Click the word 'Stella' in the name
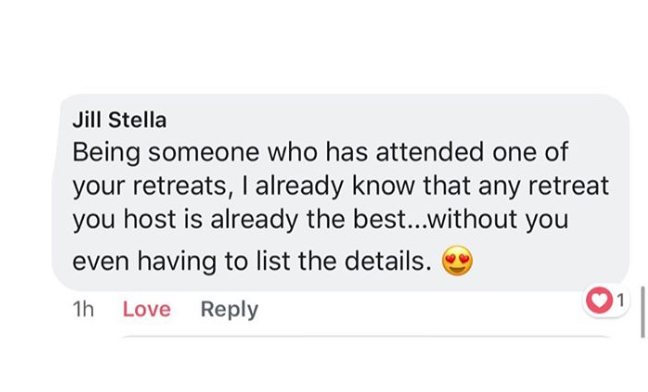The image size is (648, 392). coord(137,120)
